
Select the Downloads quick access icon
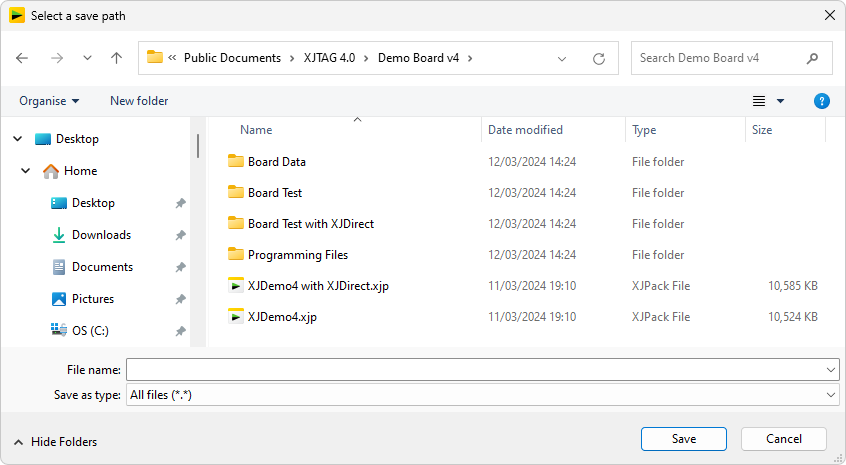[59, 235]
